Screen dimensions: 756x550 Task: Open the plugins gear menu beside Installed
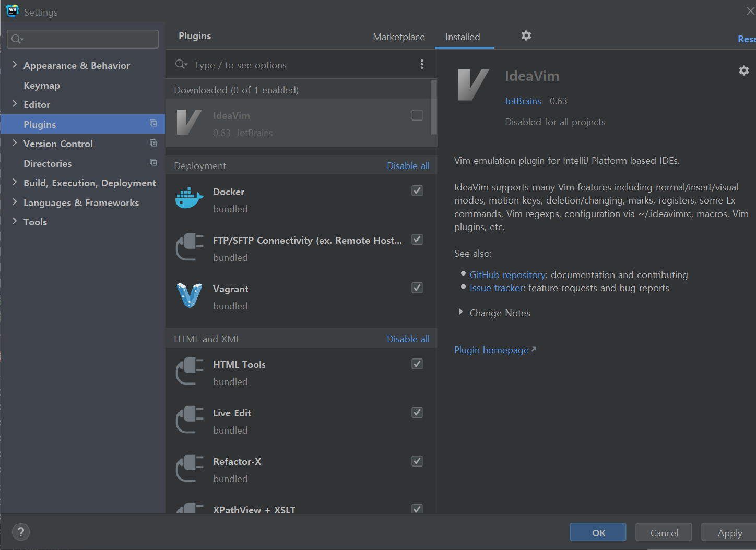(x=526, y=35)
